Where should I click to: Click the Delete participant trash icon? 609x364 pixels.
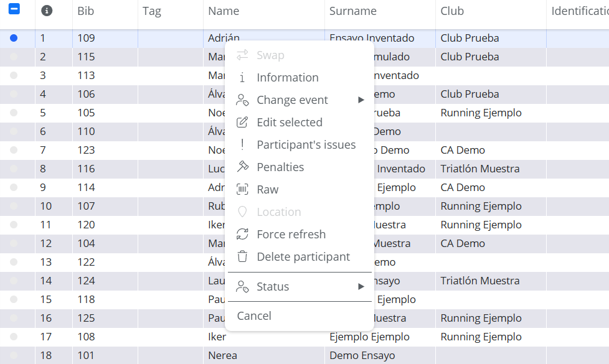pyautogui.click(x=242, y=256)
